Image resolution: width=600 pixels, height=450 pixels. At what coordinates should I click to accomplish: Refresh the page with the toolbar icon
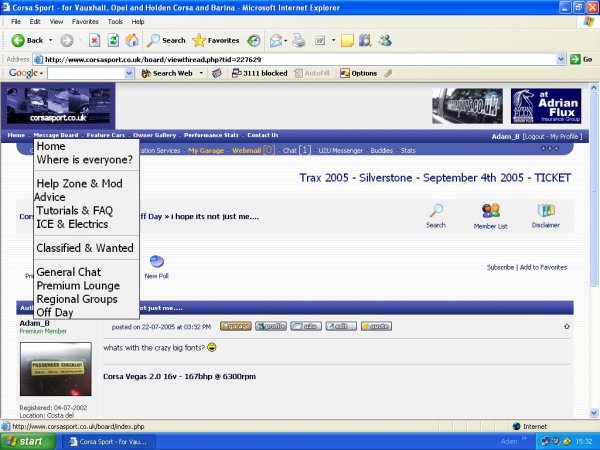pos(113,40)
